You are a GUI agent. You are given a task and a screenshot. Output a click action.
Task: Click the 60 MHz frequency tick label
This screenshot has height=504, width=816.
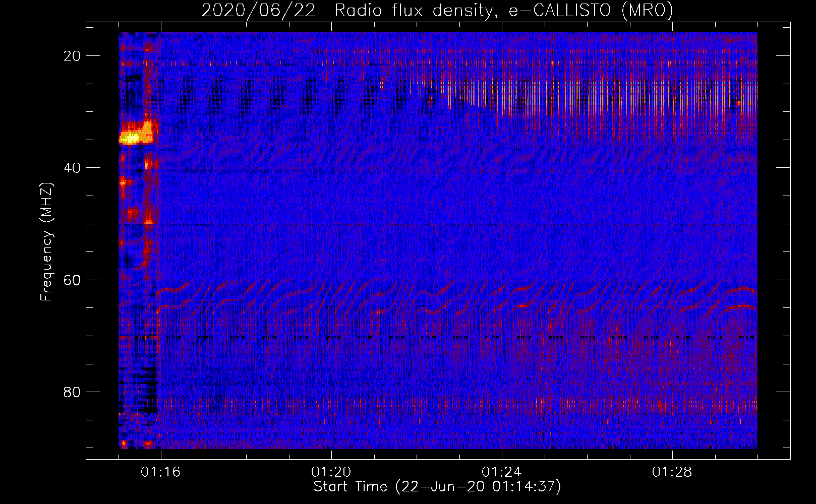tap(72, 280)
